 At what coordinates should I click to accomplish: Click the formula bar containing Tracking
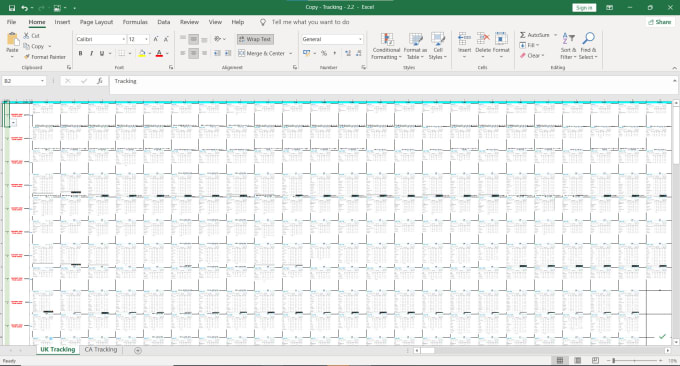pos(393,85)
